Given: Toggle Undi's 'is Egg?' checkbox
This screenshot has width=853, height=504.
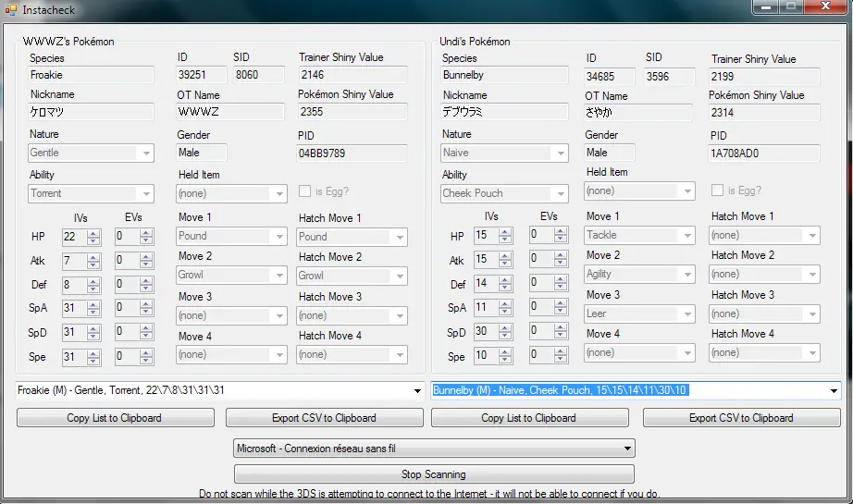Looking at the screenshot, I should coord(718,190).
